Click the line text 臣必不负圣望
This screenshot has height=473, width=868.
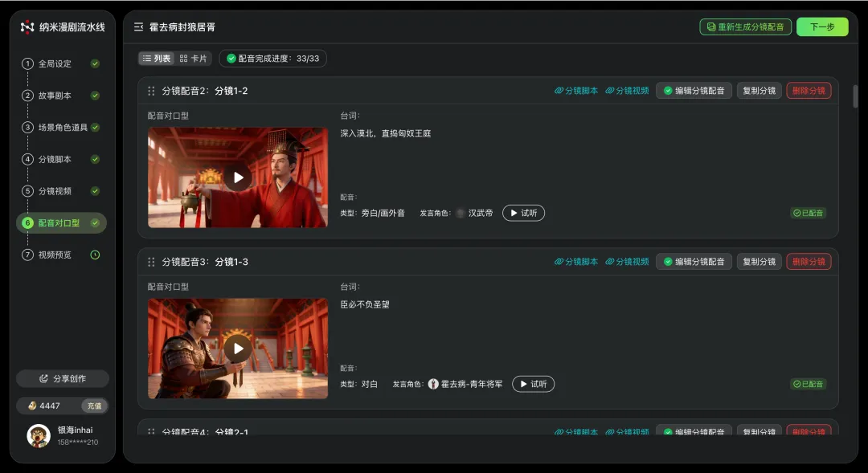[365, 304]
